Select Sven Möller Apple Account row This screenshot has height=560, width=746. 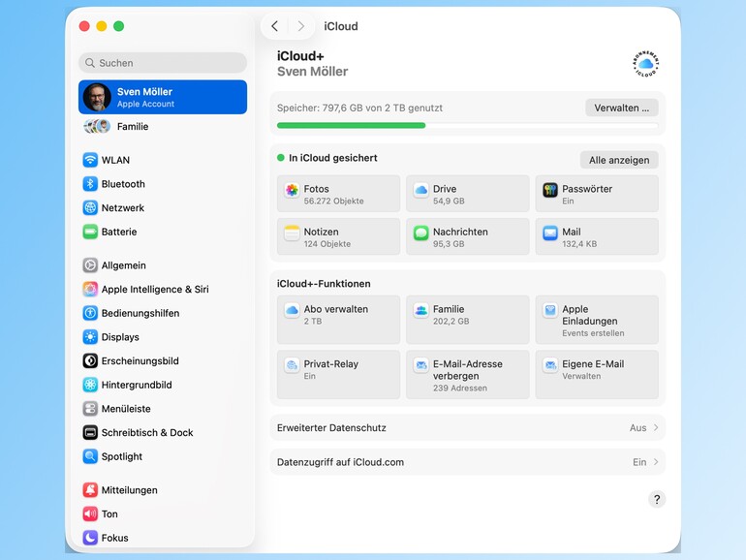pos(163,97)
